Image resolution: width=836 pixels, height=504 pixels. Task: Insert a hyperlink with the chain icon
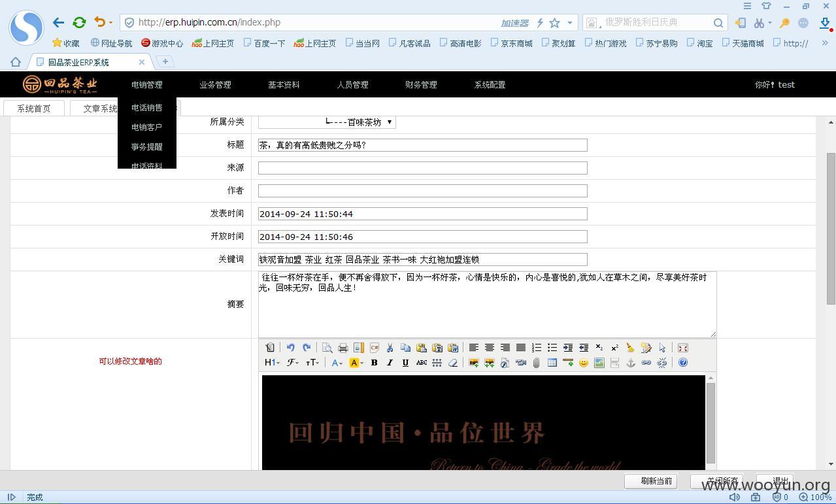click(646, 363)
